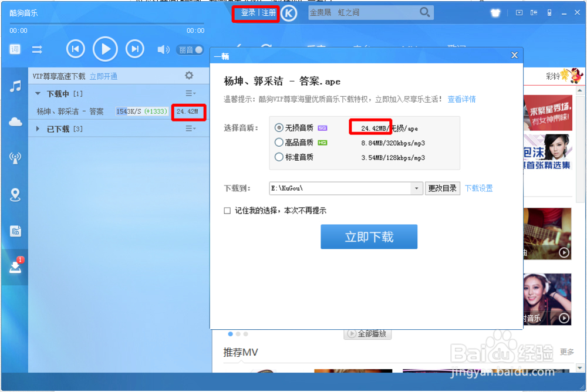Screen dimensions: 587x392
Task: Click the 更改目录 button
Action: (x=442, y=188)
